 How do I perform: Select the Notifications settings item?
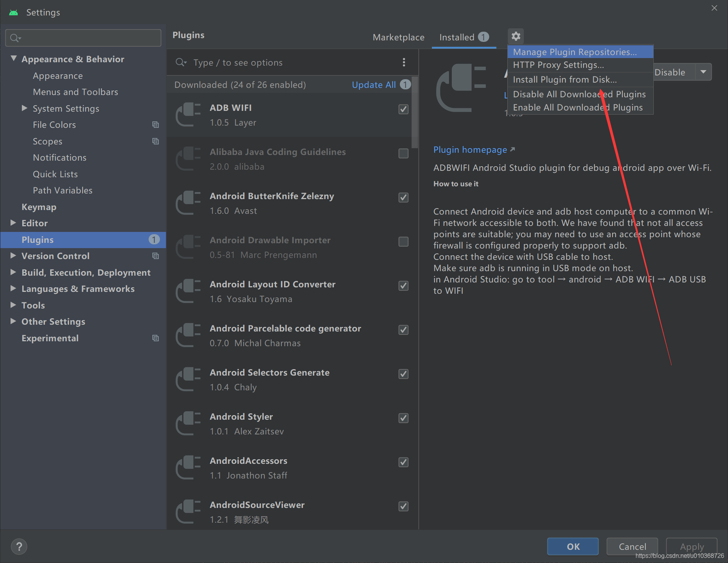[x=60, y=157]
